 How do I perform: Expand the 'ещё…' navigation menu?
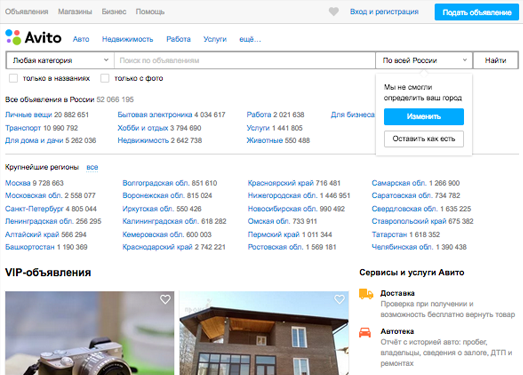(x=250, y=39)
